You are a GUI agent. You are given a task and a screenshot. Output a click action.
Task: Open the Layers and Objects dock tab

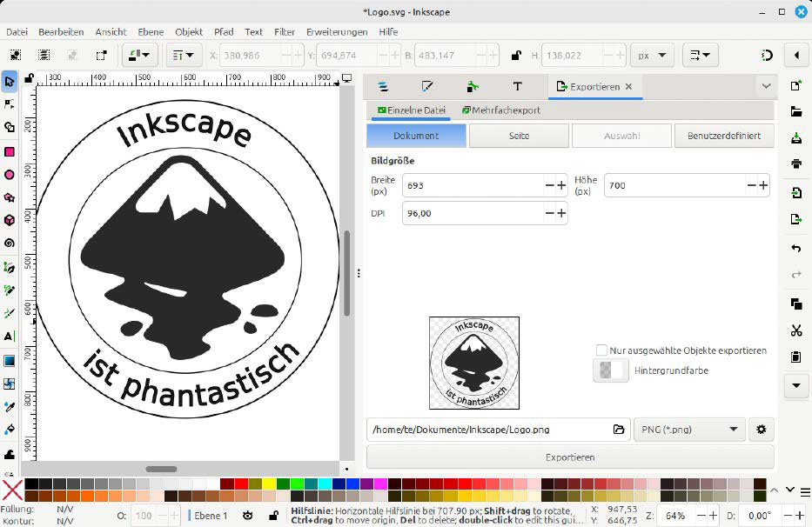383,86
